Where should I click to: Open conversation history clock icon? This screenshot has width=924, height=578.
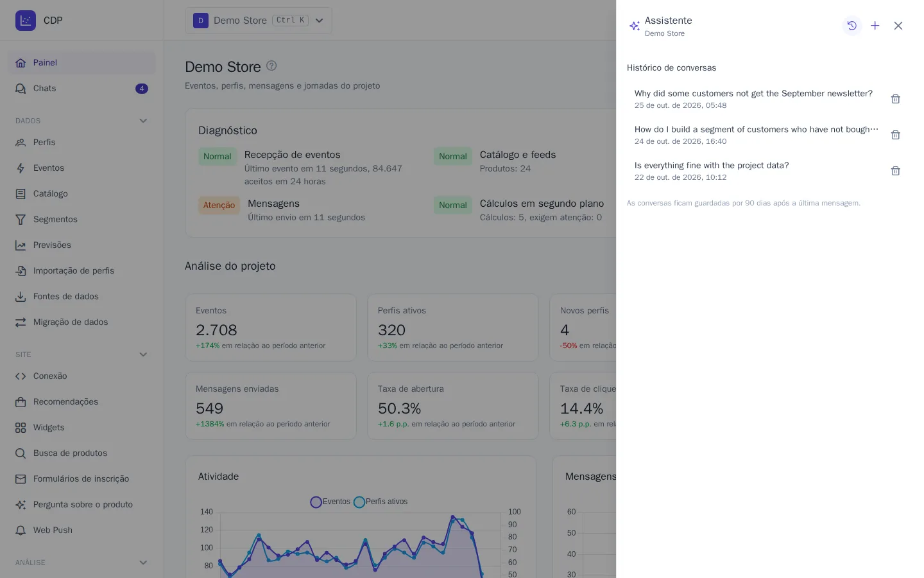point(851,26)
